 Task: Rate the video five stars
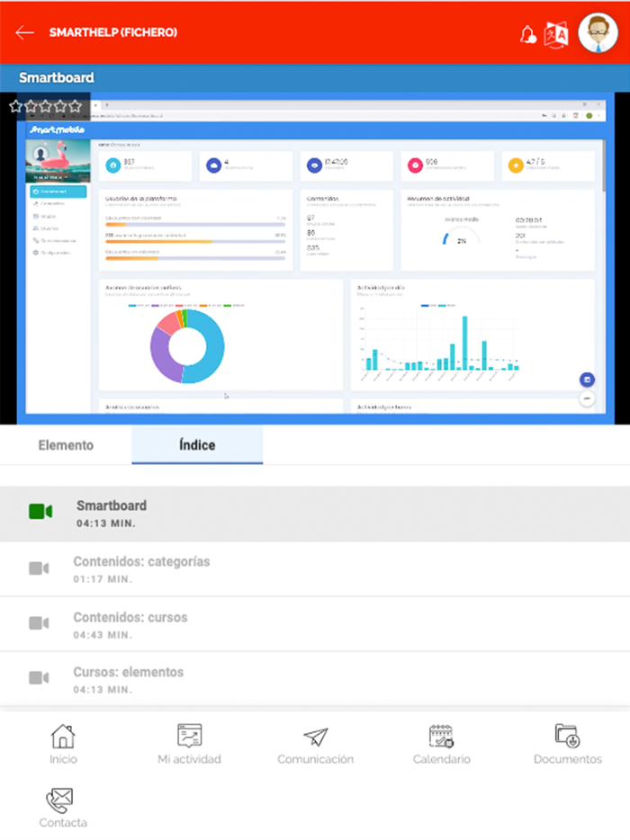tap(75, 106)
